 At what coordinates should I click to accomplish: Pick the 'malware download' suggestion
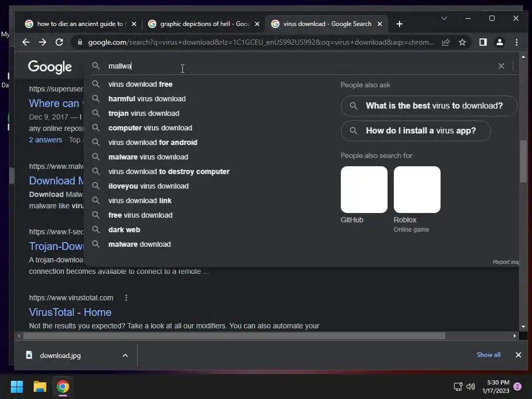coord(139,245)
